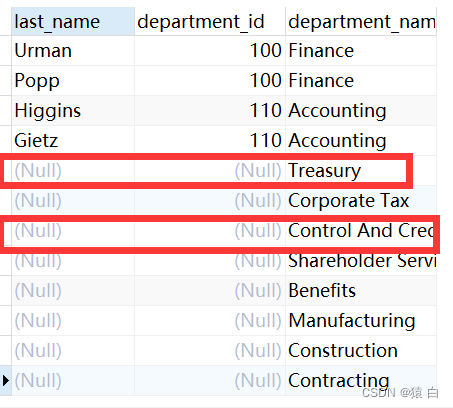Click the Higgins last name cell
The height and width of the screenshot is (408, 453).
click(x=73, y=111)
